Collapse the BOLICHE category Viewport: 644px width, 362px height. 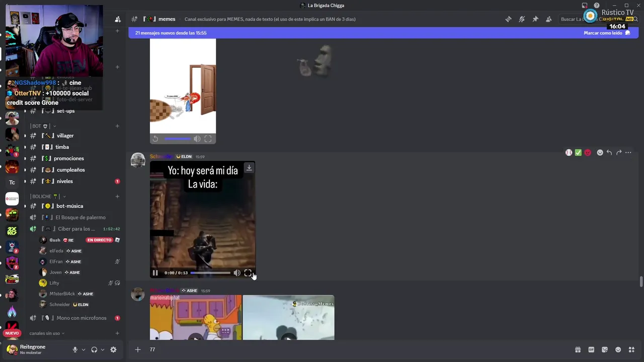pos(48,196)
